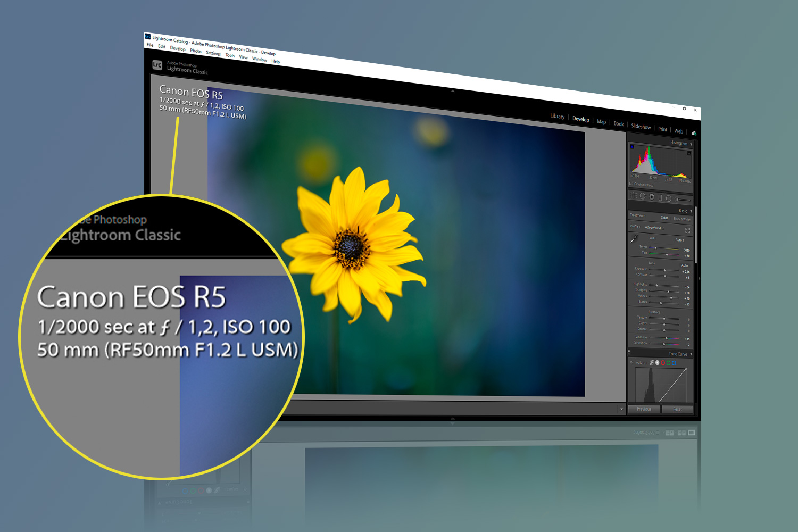
Task: Pick the White Balance eyedropper
Action: click(635, 239)
